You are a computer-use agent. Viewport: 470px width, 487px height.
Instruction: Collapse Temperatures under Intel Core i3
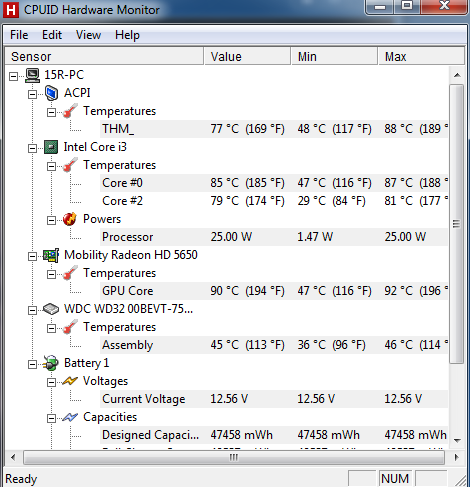pos(51,167)
